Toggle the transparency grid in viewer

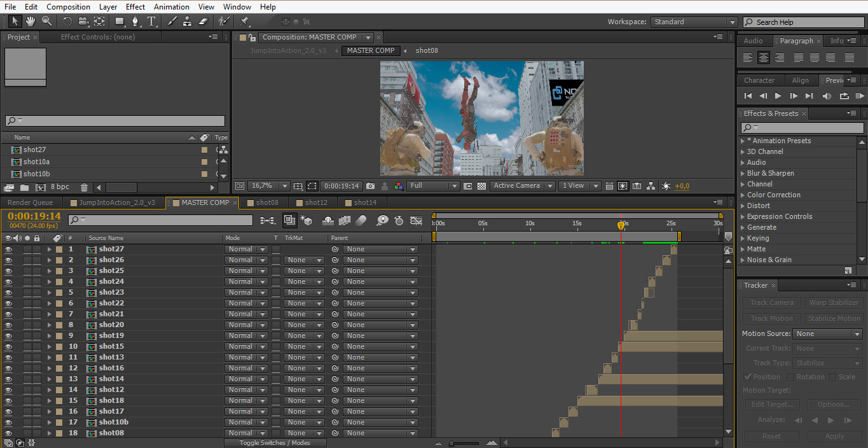pyautogui.click(x=481, y=186)
